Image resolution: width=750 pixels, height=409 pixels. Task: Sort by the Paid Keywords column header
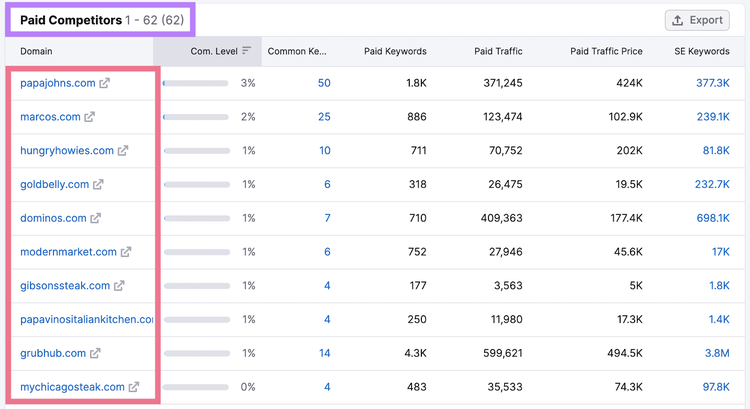[395, 51]
